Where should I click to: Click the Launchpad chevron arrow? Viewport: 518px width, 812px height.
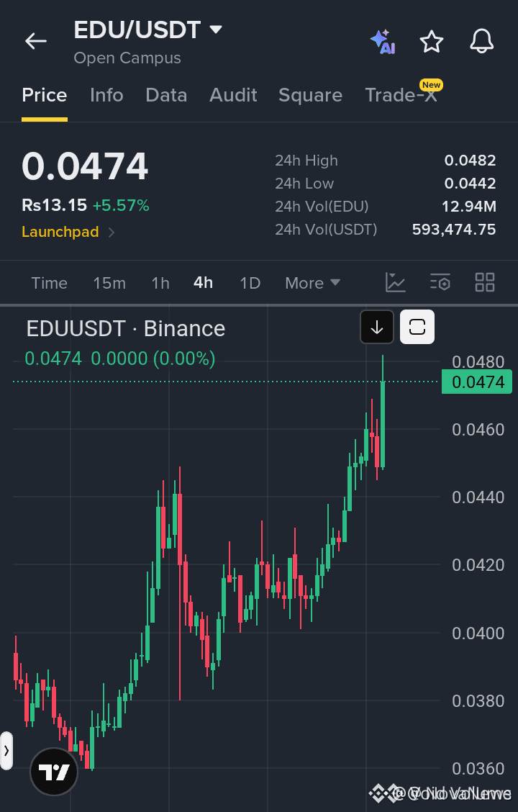pos(112,232)
